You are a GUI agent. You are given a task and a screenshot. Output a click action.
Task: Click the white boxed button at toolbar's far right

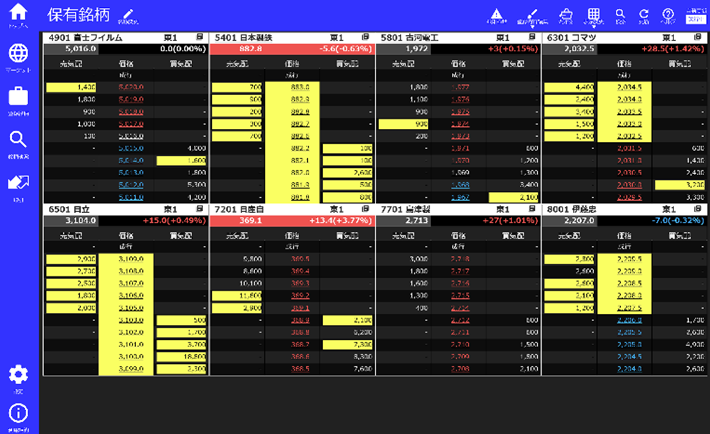[x=696, y=19]
